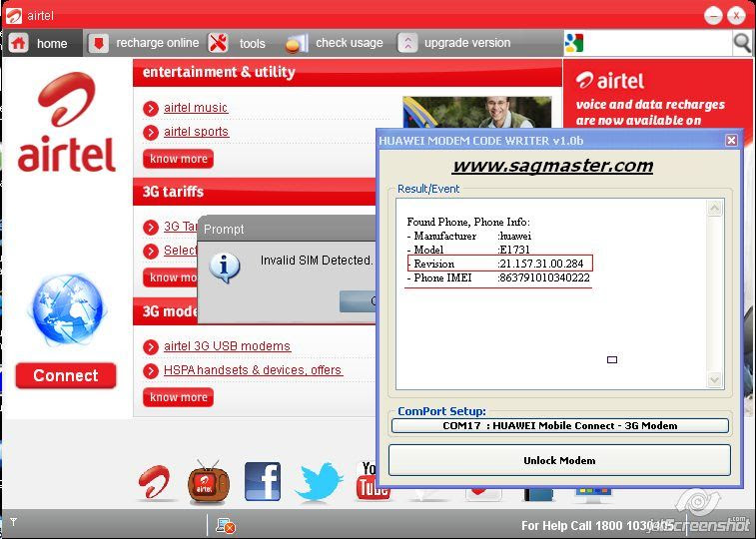Click the Result/Event scroll down arrow
This screenshot has width=756, height=539.
[x=714, y=380]
